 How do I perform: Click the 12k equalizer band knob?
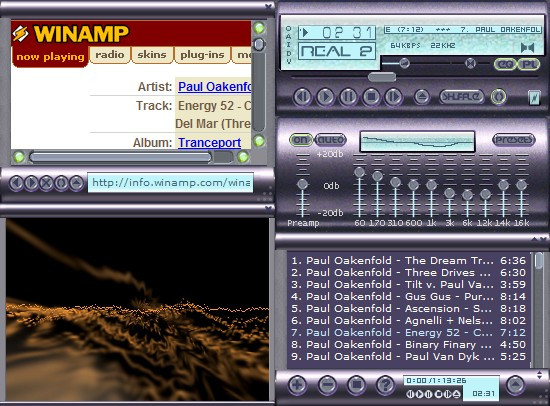[x=485, y=194]
